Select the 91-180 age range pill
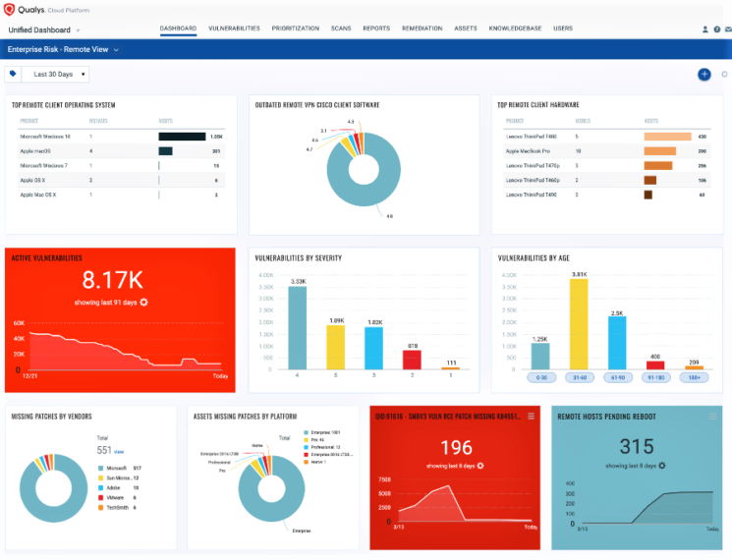The image size is (732, 560). point(656,377)
